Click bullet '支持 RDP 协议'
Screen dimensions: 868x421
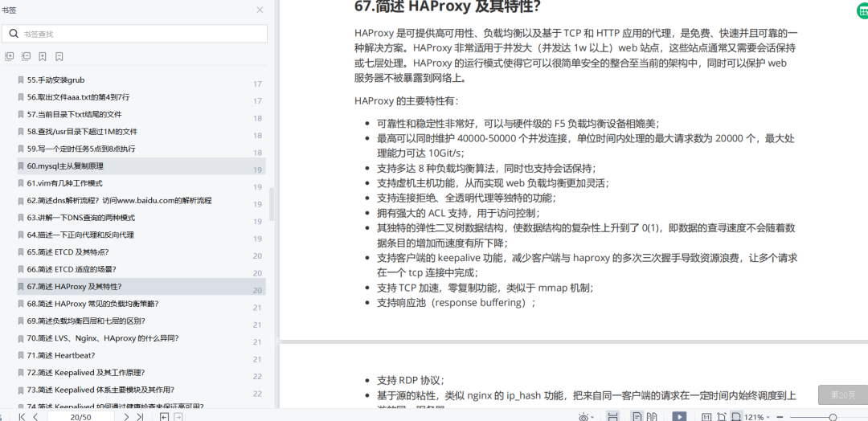coord(410,381)
